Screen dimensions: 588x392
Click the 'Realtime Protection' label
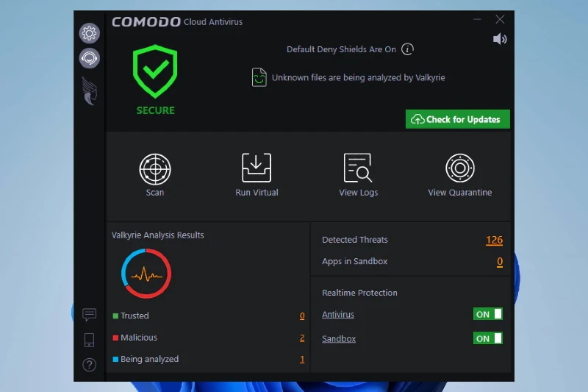point(359,293)
